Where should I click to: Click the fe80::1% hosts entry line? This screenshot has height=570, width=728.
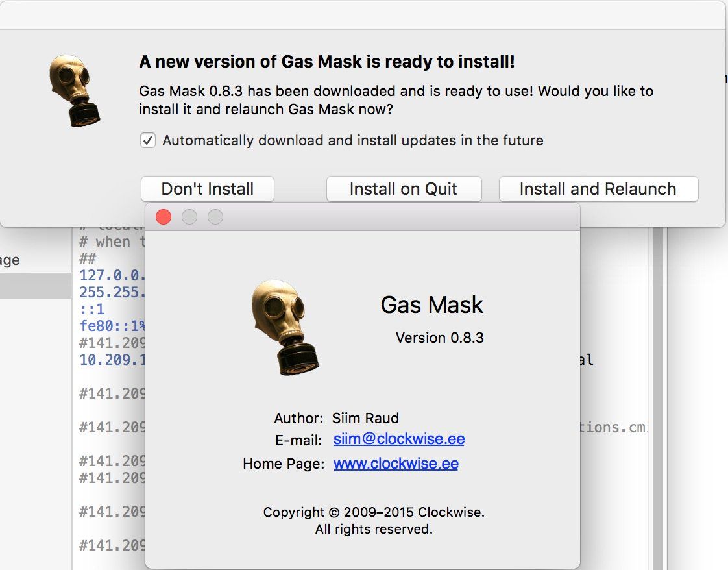pos(109,326)
